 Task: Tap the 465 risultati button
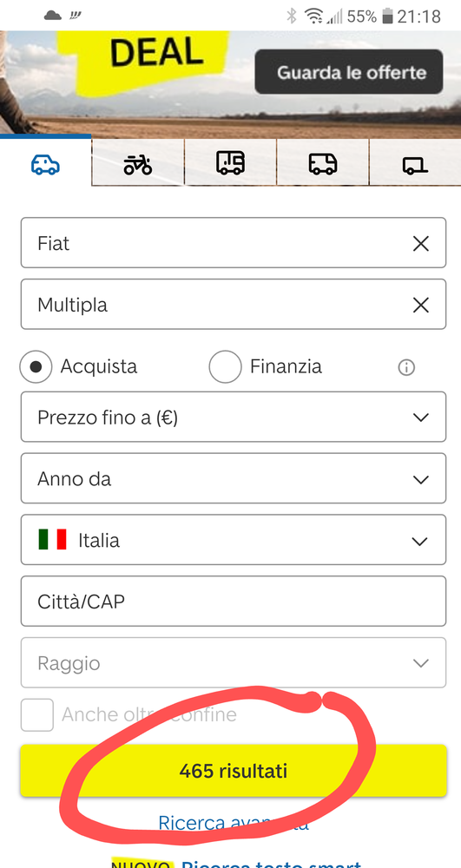pyautogui.click(x=234, y=771)
